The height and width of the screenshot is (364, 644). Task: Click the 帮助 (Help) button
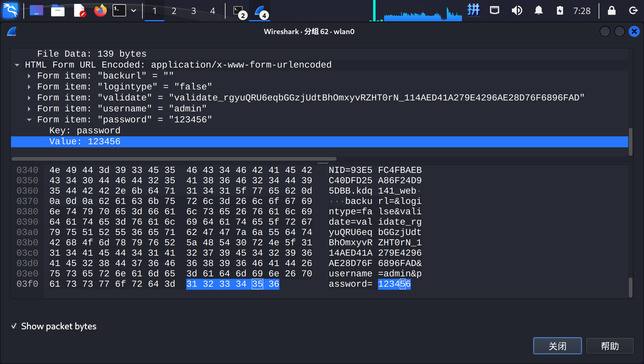coord(610,346)
